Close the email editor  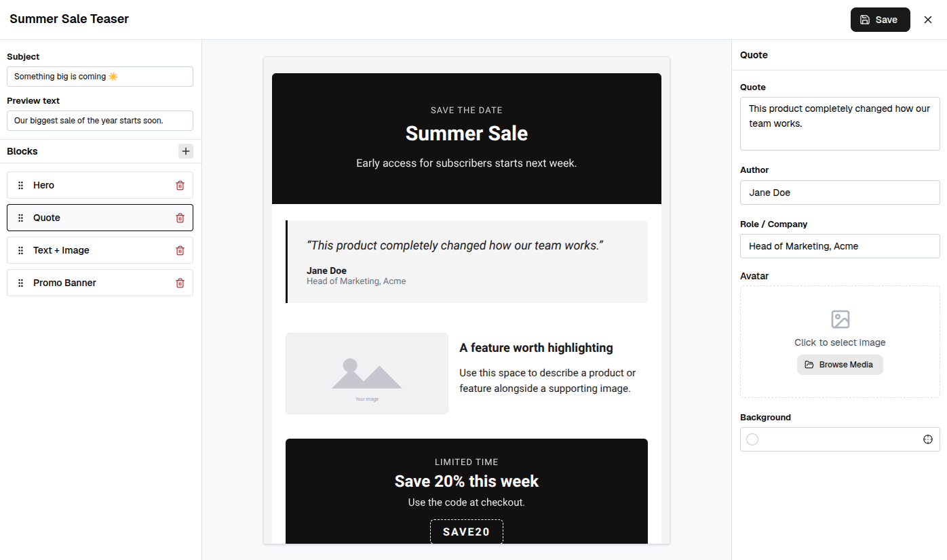(x=928, y=20)
